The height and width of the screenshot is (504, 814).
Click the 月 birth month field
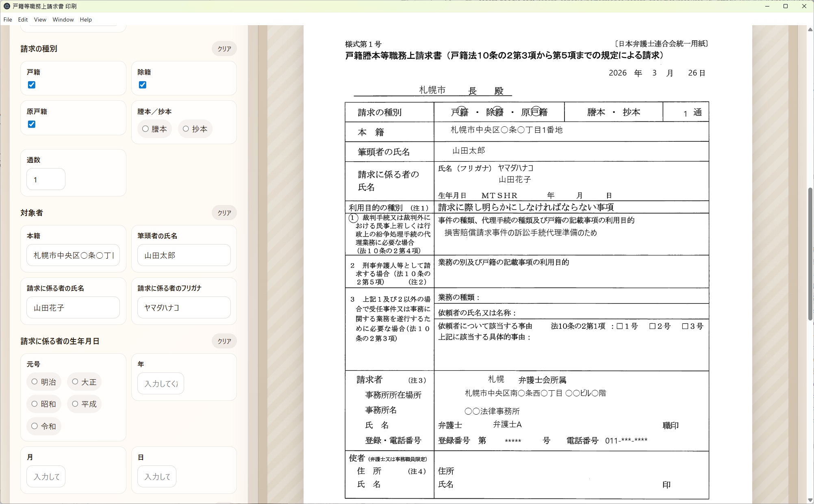pos(46,477)
